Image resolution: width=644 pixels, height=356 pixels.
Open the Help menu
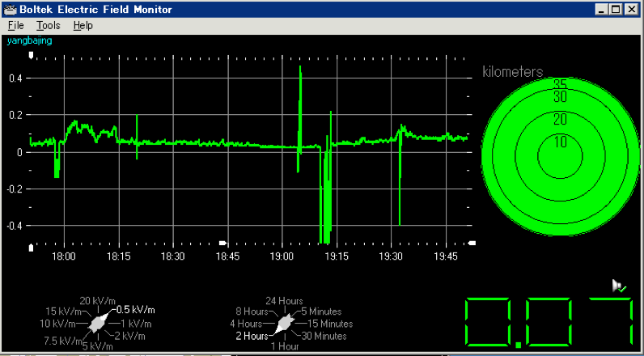[x=83, y=25]
